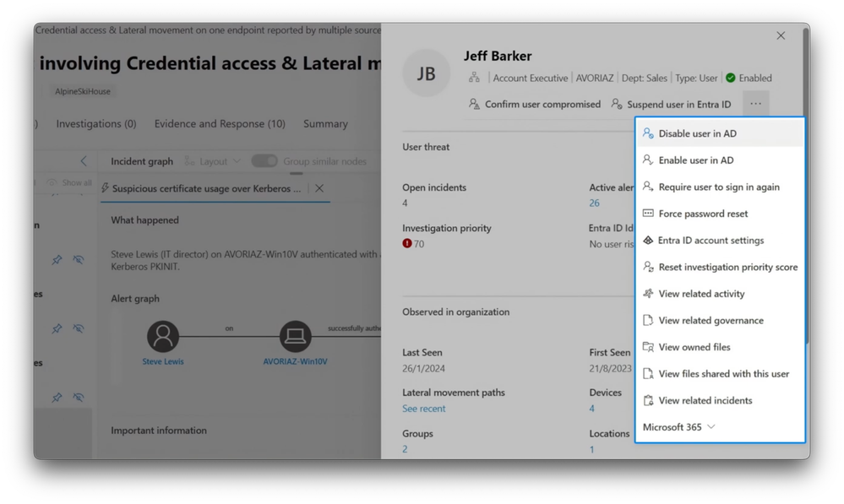
Task: Click the green Enabled status icon
Action: pos(731,78)
